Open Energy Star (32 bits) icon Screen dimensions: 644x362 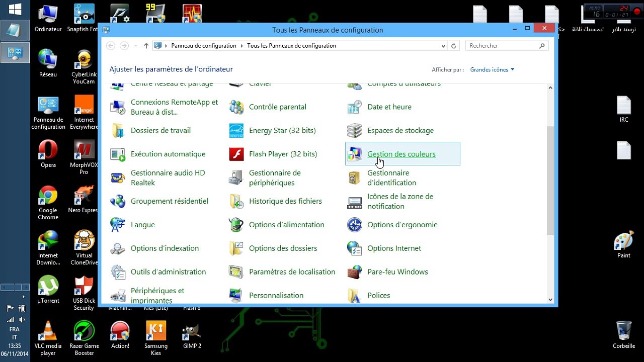(x=236, y=130)
